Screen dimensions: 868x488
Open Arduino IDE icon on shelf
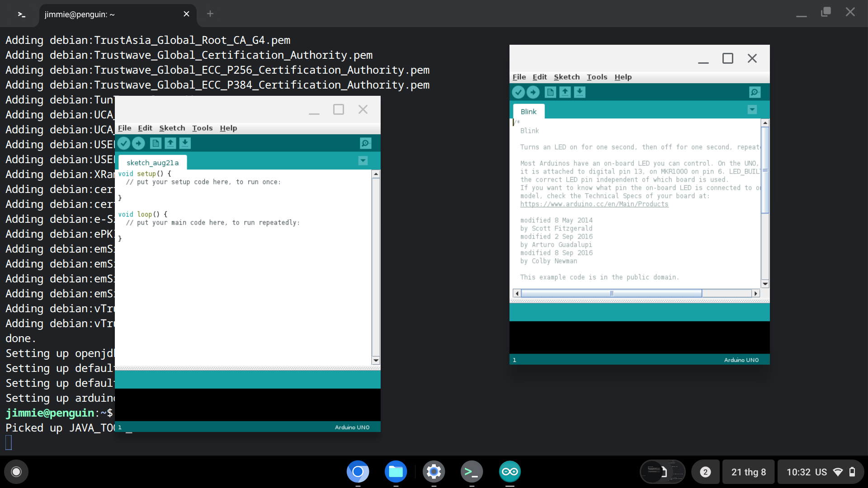click(509, 472)
